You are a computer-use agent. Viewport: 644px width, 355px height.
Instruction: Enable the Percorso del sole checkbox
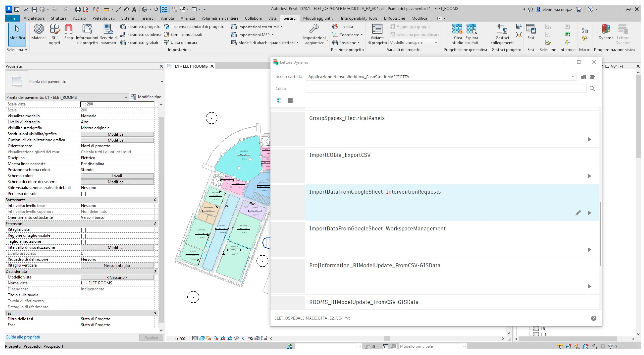(84, 194)
